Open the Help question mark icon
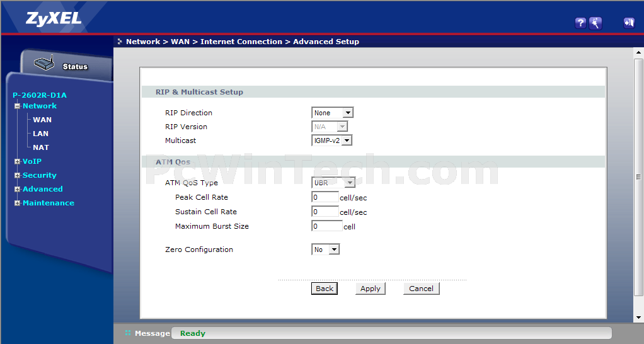The width and height of the screenshot is (644, 344). (580, 23)
